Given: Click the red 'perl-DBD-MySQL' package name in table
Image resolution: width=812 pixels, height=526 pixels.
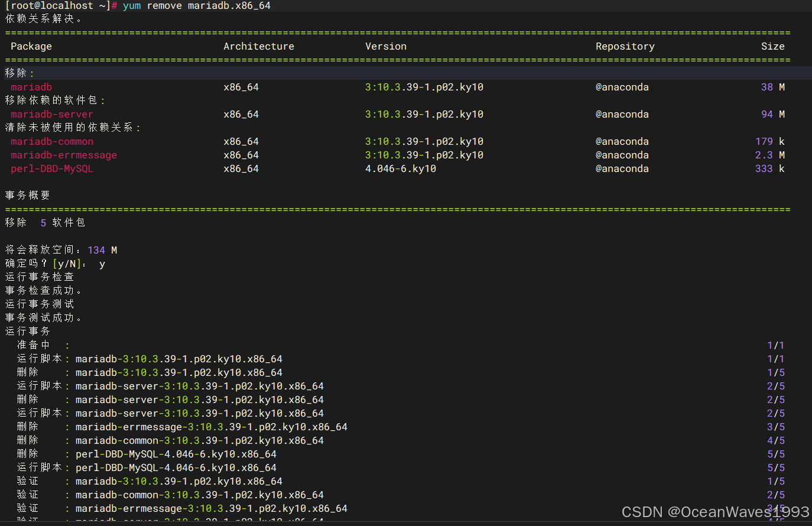Looking at the screenshot, I should pos(52,168).
